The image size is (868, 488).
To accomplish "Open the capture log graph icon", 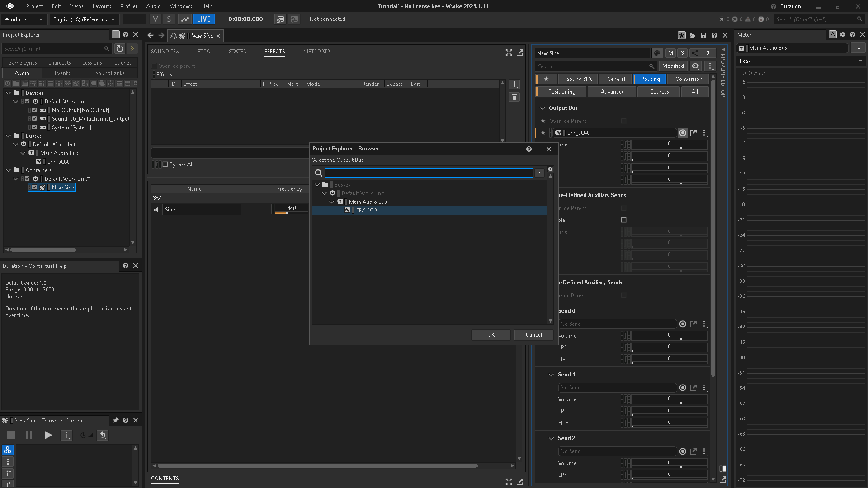I will [x=184, y=19].
